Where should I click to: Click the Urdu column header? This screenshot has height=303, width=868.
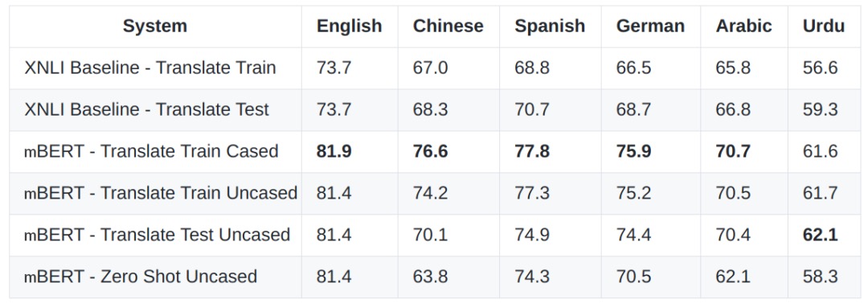[824, 26]
